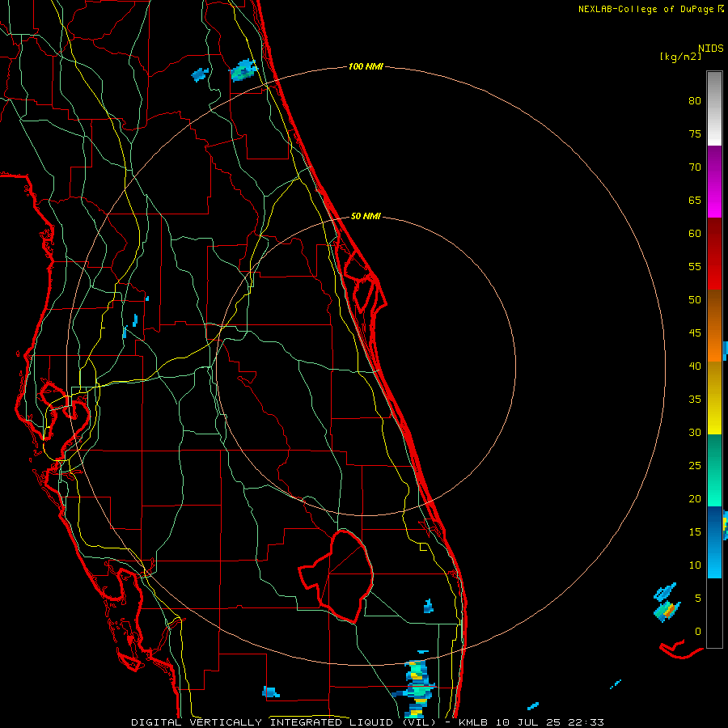The width and height of the screenshot is (728, 728).
Task: Pick the orange-brown segment of the color bar
Action: (714, 326)
